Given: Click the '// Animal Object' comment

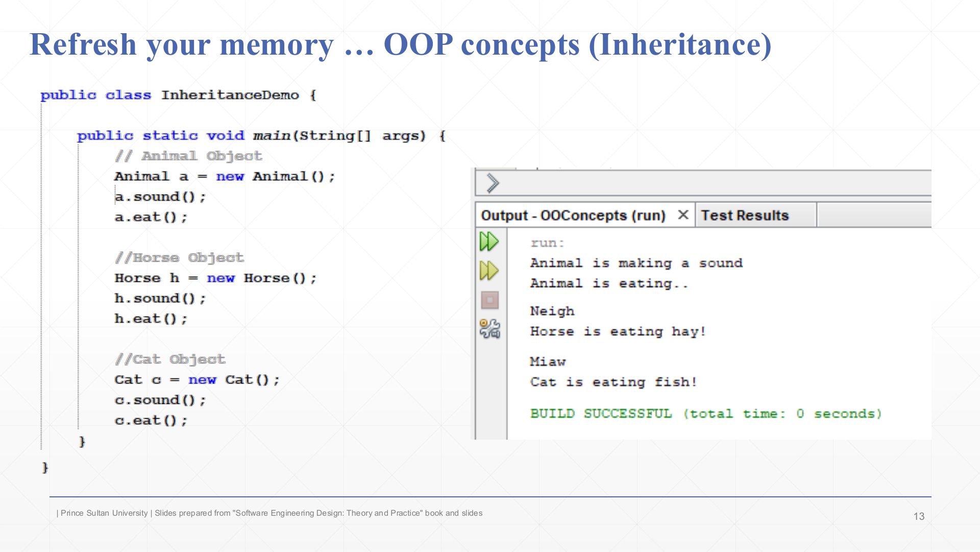Looking at the screenshot, I should tap(188, 156).
